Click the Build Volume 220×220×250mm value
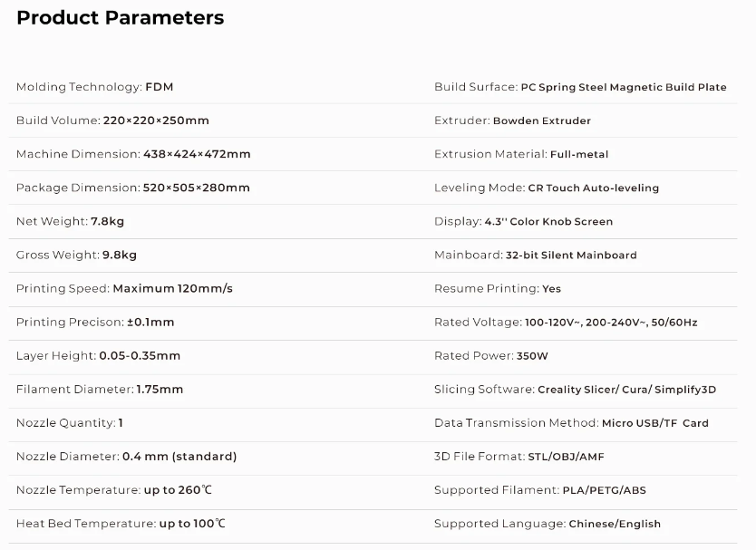 click(x=156, y=121)
